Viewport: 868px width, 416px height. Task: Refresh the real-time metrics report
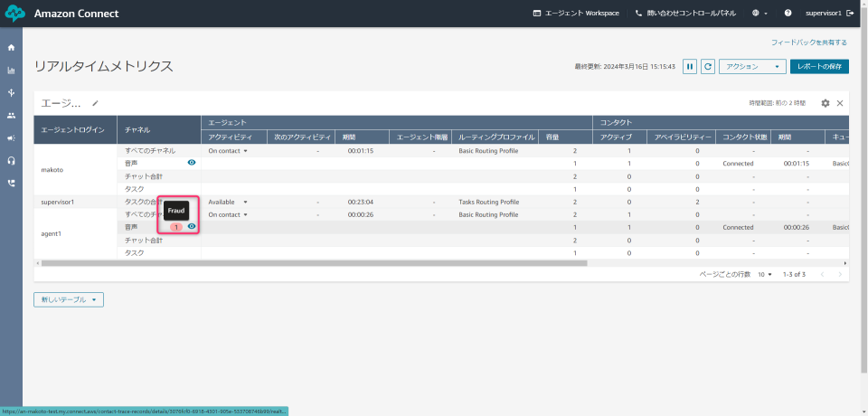[708, 66]
